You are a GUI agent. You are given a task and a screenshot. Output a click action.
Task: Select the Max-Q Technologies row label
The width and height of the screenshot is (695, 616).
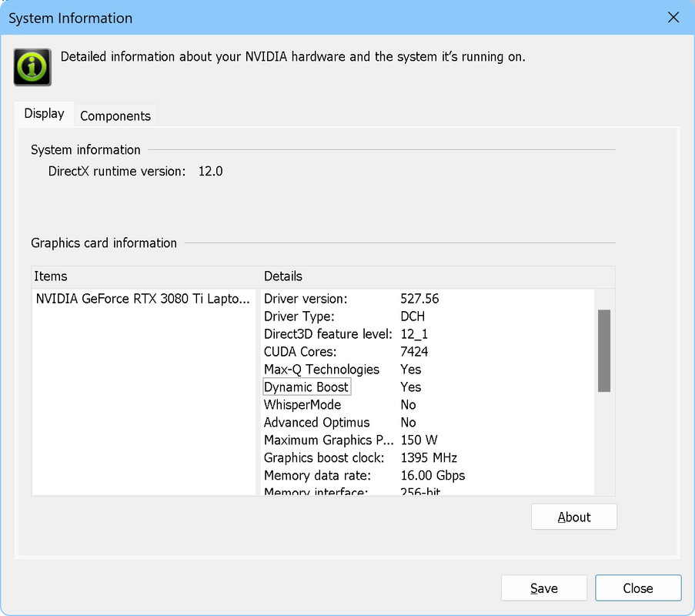(322, 370)
